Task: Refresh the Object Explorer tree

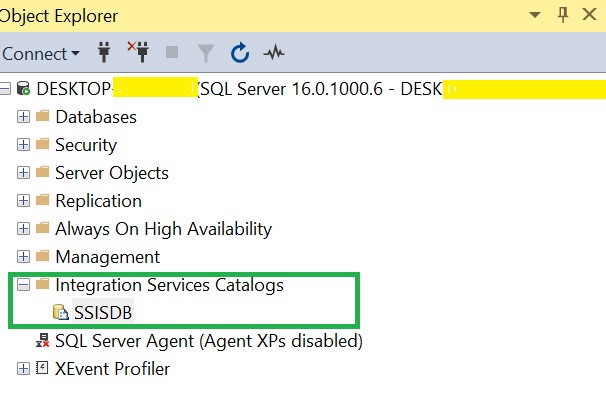Action: pyautogui.click(x=240, y=53)
